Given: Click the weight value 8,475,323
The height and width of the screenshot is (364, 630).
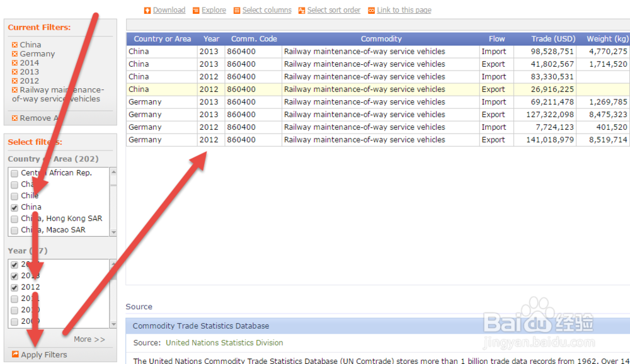Looking at the screenshot, I should (x=608, y=115).
